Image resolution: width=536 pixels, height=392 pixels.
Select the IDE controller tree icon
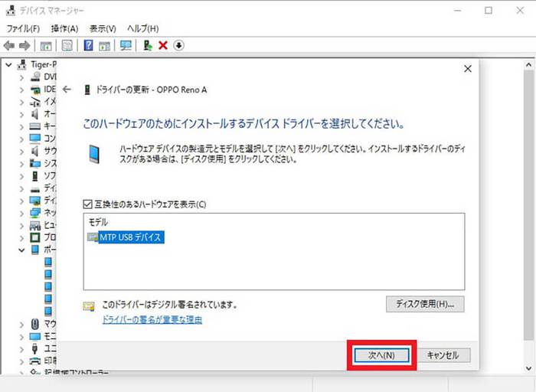coord(35,90)
